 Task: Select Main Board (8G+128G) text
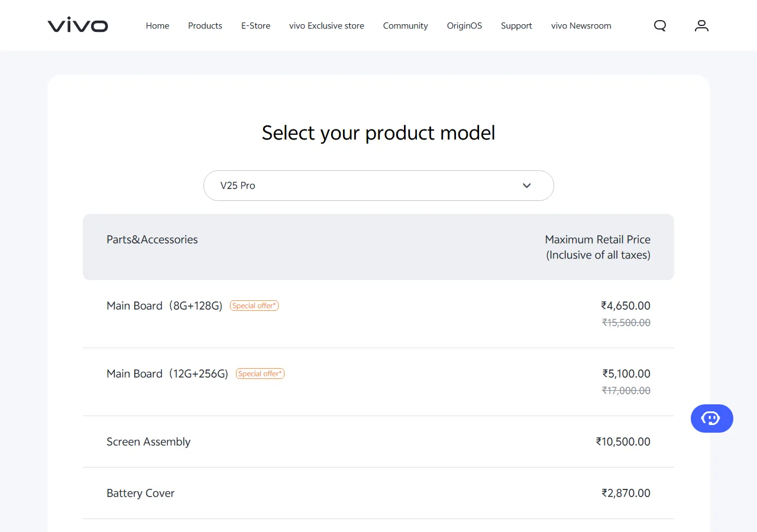point(164,306)
